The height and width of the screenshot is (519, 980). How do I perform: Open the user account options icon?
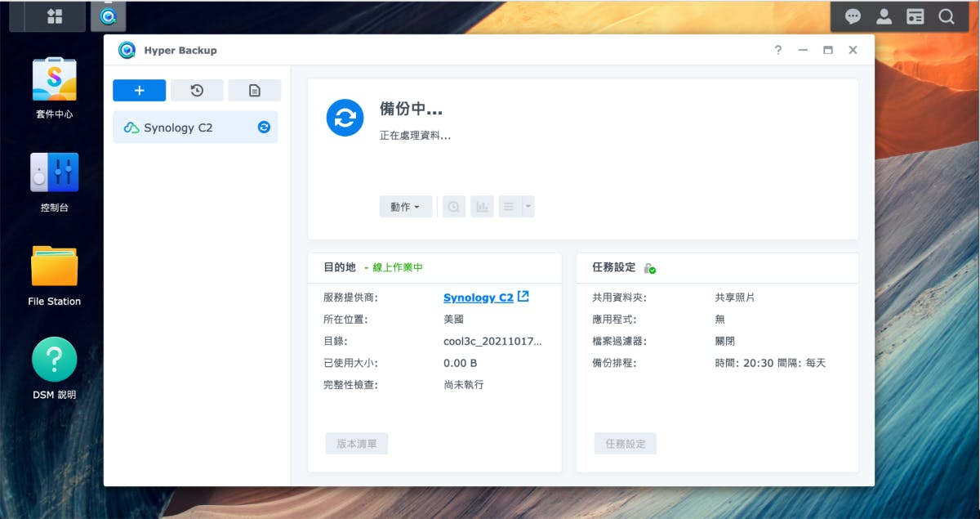(884, 16)
